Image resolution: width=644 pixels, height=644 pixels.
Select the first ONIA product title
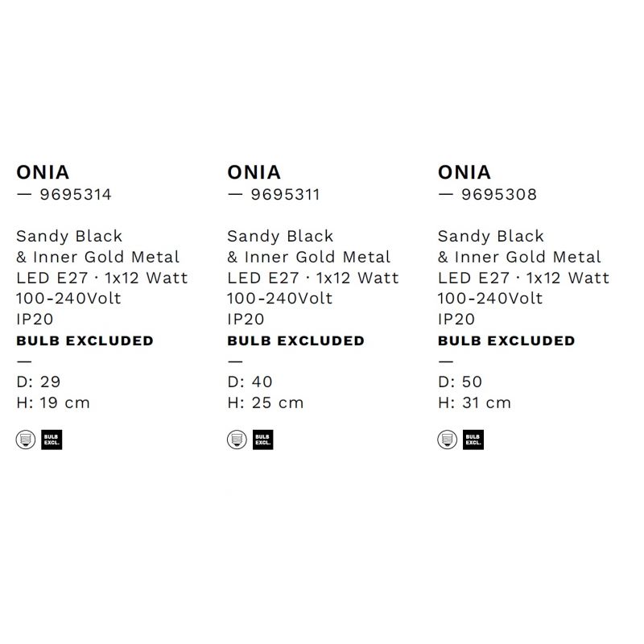[43, 172]
